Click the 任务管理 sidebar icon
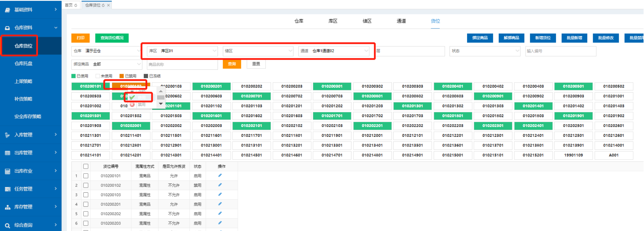The height and width of the screenshot is (231, 644). (x=8, y=189)
